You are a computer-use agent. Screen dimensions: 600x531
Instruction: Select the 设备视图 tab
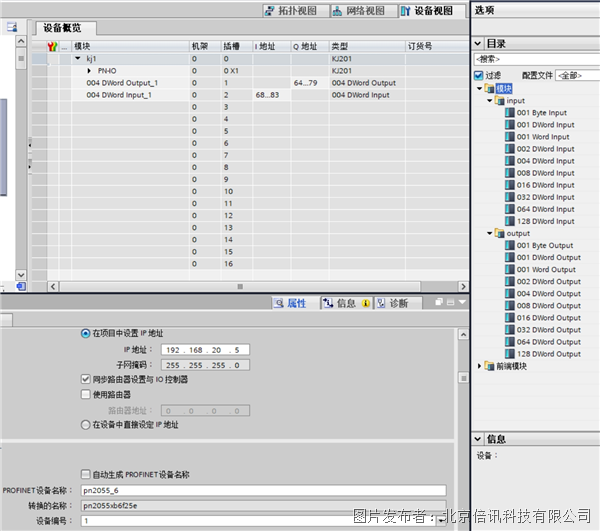coord(432,11)
